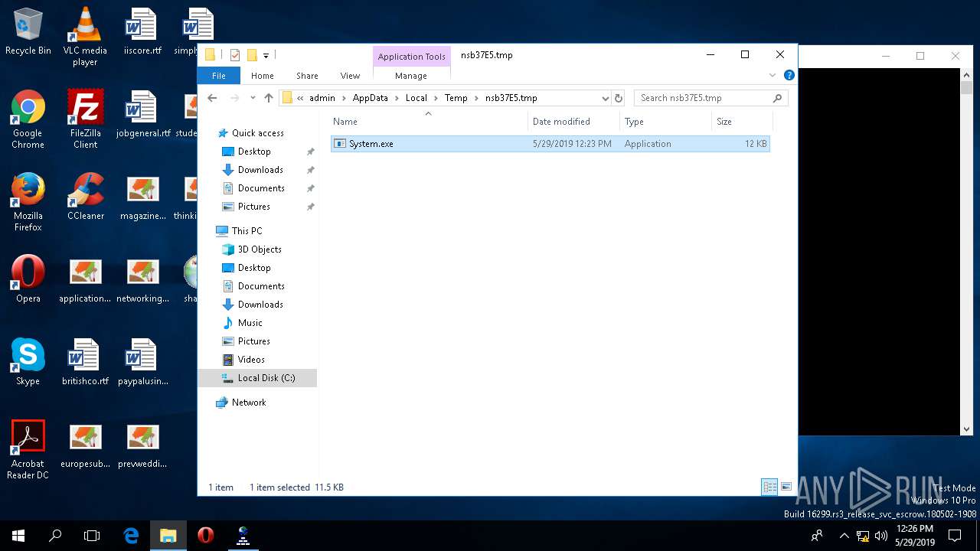Open taskbar search
The image size is (980, 551).
[x=55, y=536]
